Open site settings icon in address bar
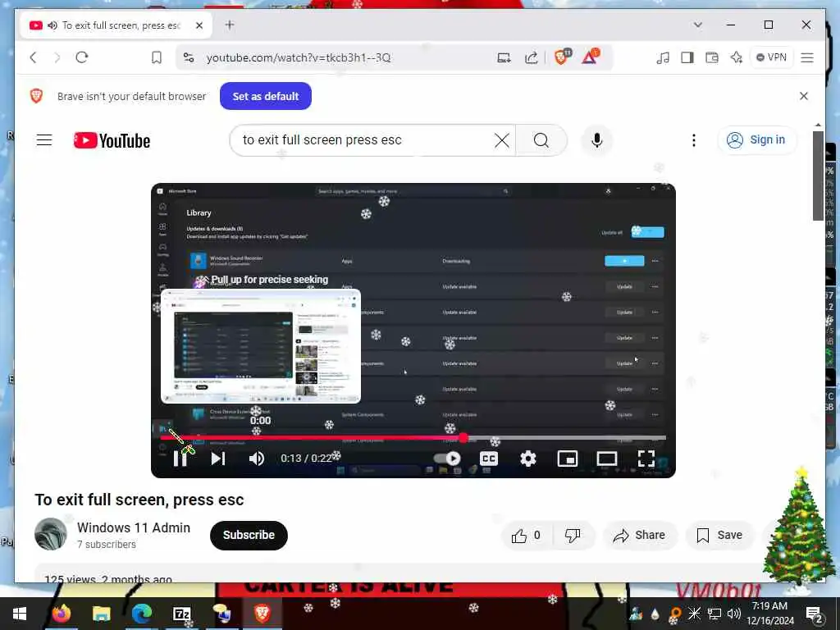The height and width of the screenshot is (630, 840). pyautogui.click(x=189, y=57)
